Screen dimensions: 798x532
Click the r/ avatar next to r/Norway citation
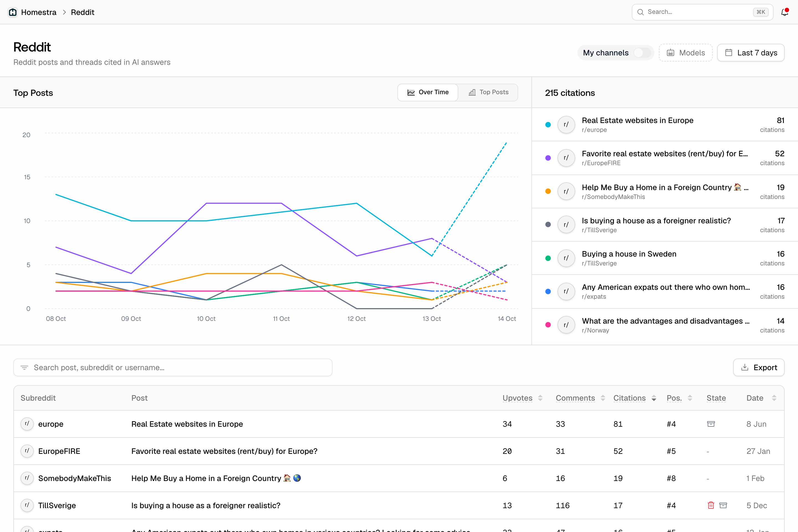(x=566, y=325)
